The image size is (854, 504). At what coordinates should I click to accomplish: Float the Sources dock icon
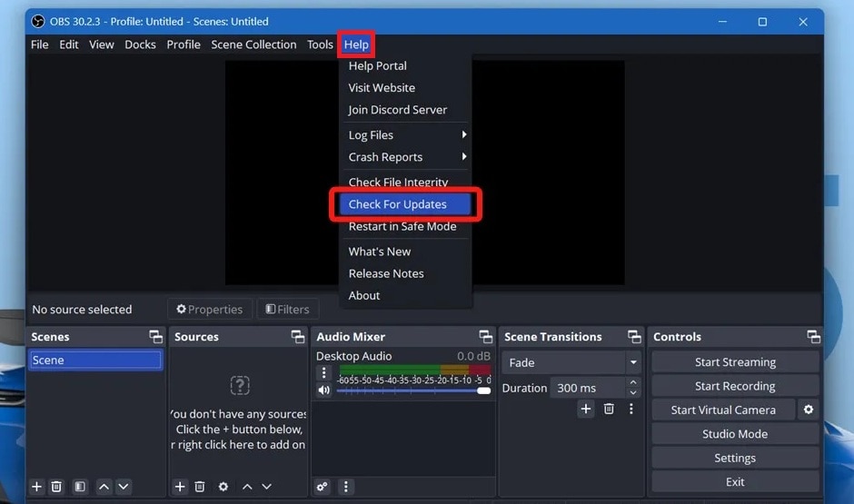tap(298, 337)
